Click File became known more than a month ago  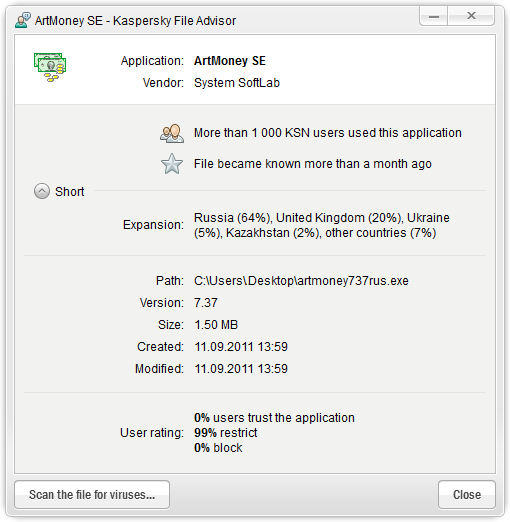click(x=313, y=164)
